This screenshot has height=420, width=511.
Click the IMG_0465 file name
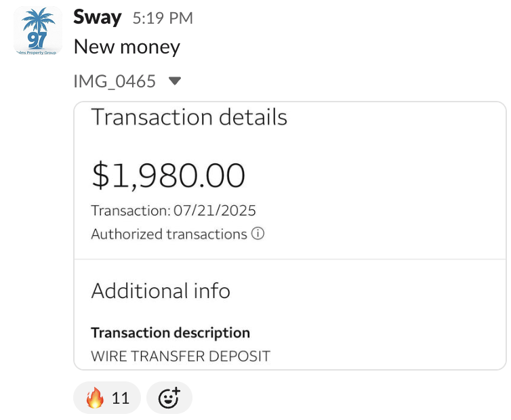click(115, 81)
